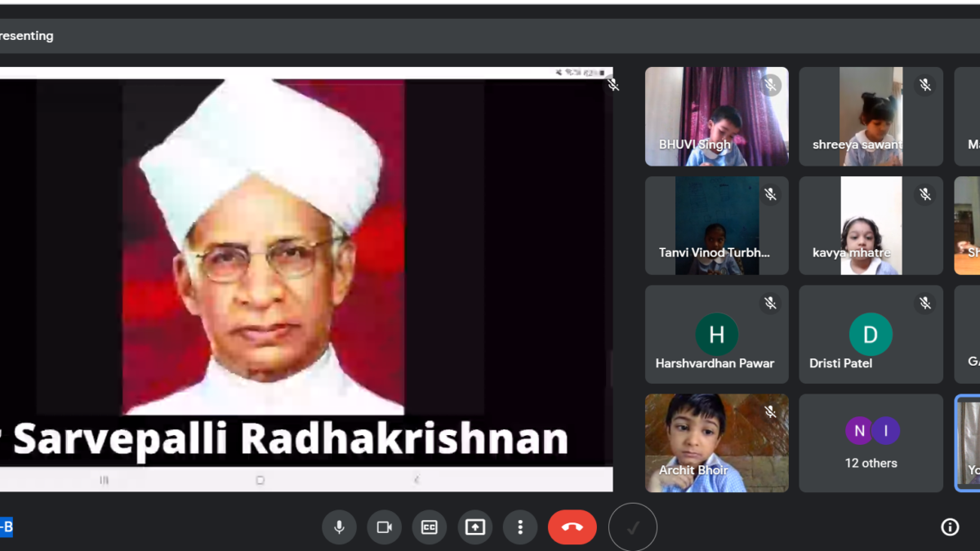Click muted mic icon on presentation corner
Viewport: 980px width, 551px height.
[x=613, y=85]
